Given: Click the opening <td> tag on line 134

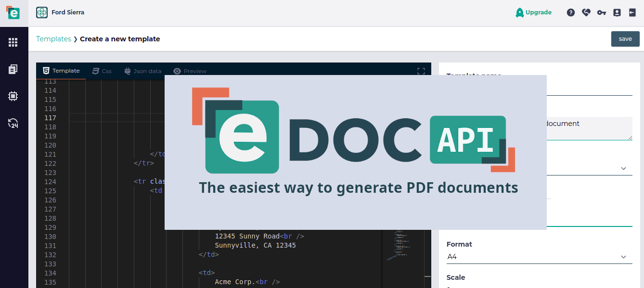Looking at the screenshot, I should point(207,273).
